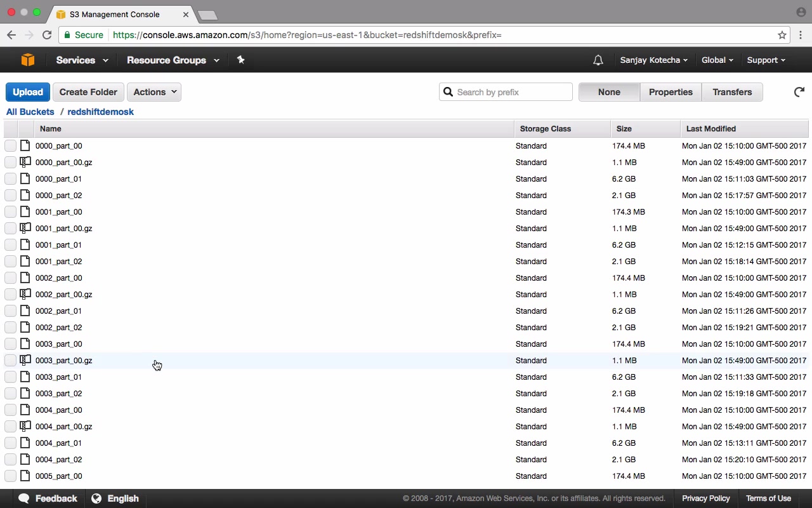Click the Create Folder button
The height and width of the screenshot is (508, 812).
[88, 92]
